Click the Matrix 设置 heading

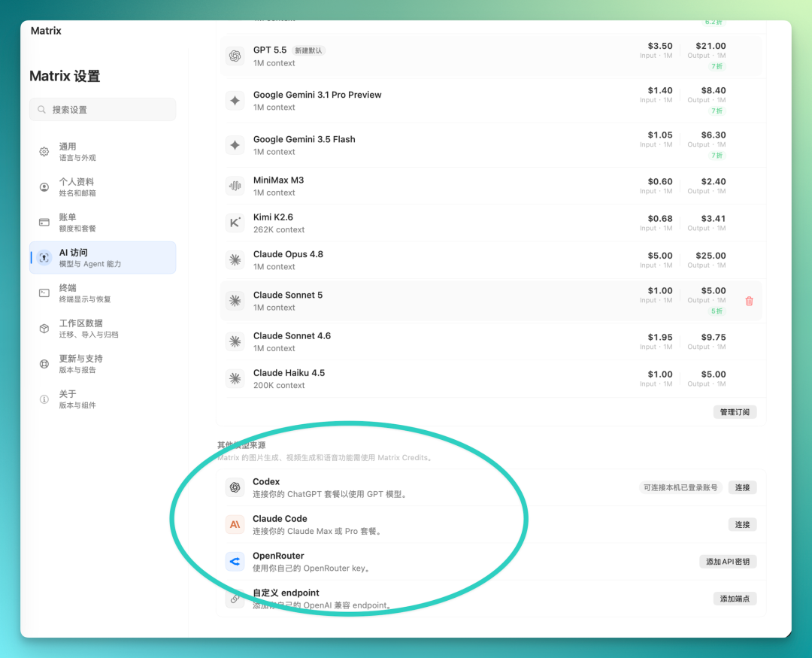coord(65,76)
